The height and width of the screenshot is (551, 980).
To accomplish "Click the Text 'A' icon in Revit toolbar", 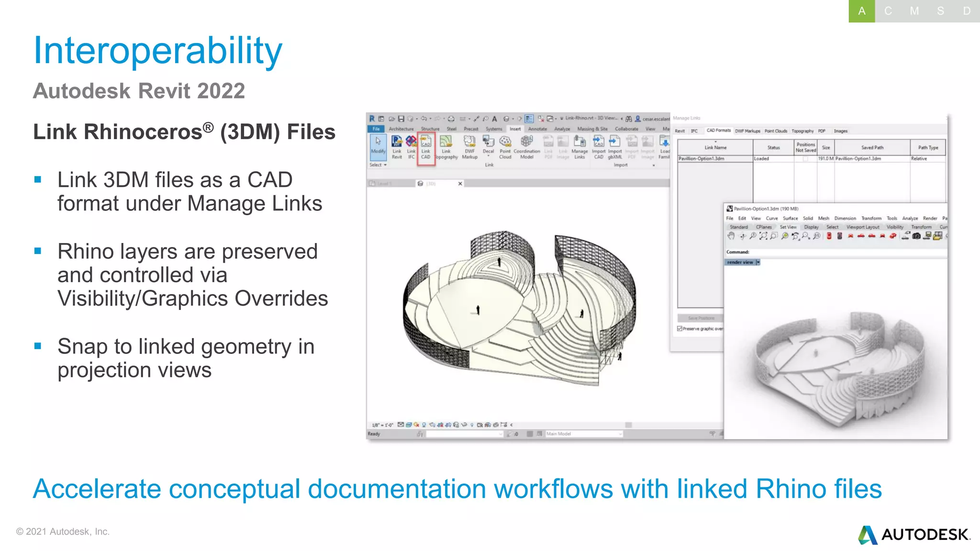I will (x=494, y=119).
